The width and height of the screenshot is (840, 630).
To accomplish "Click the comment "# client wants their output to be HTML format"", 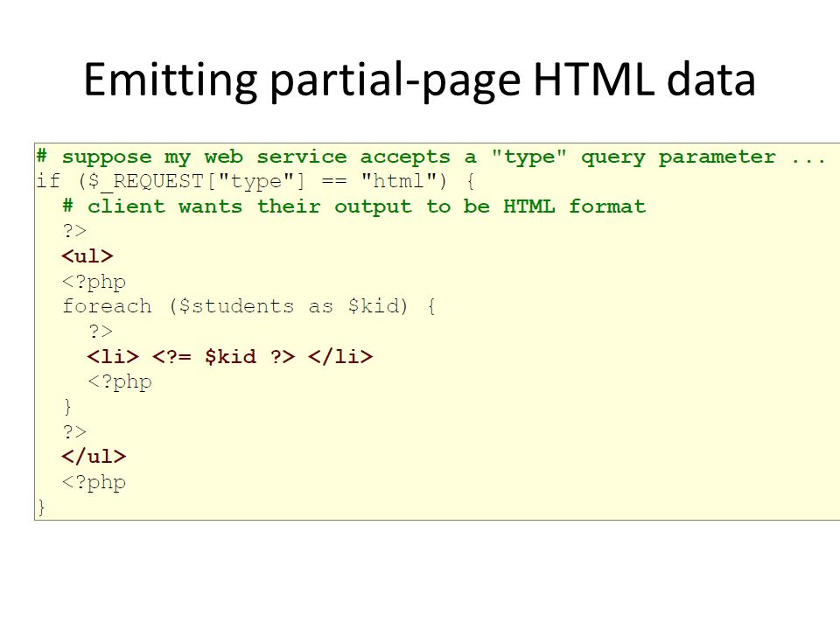I will coord(354,206).
